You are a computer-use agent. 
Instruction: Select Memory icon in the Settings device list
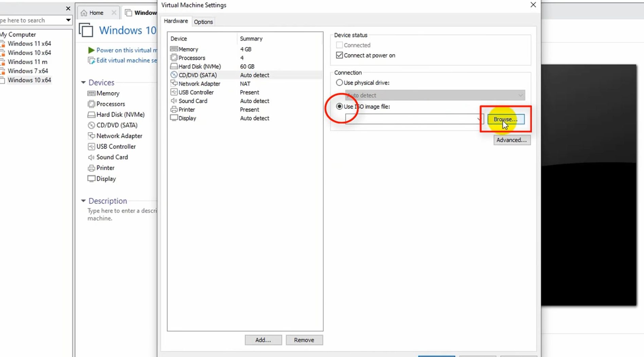174,49
